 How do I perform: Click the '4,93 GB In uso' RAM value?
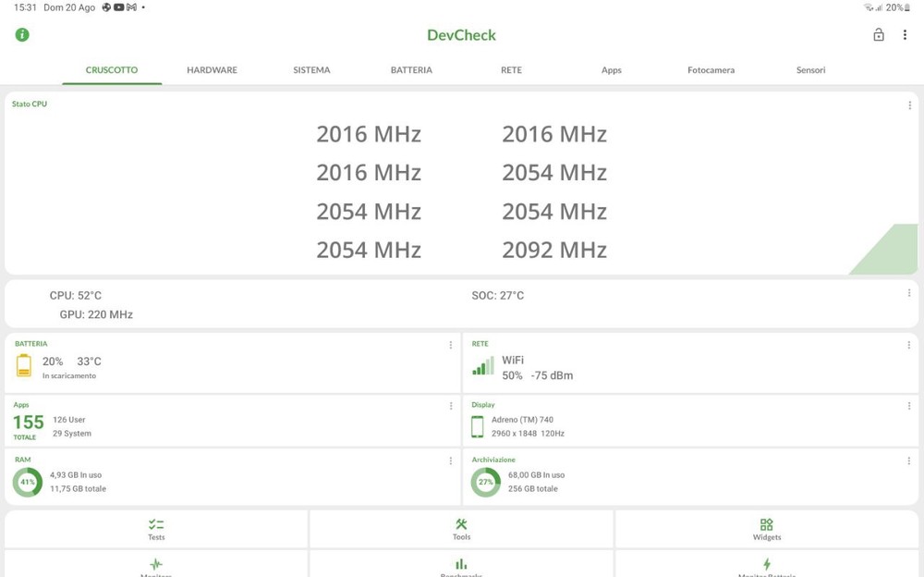pos(76,475)
